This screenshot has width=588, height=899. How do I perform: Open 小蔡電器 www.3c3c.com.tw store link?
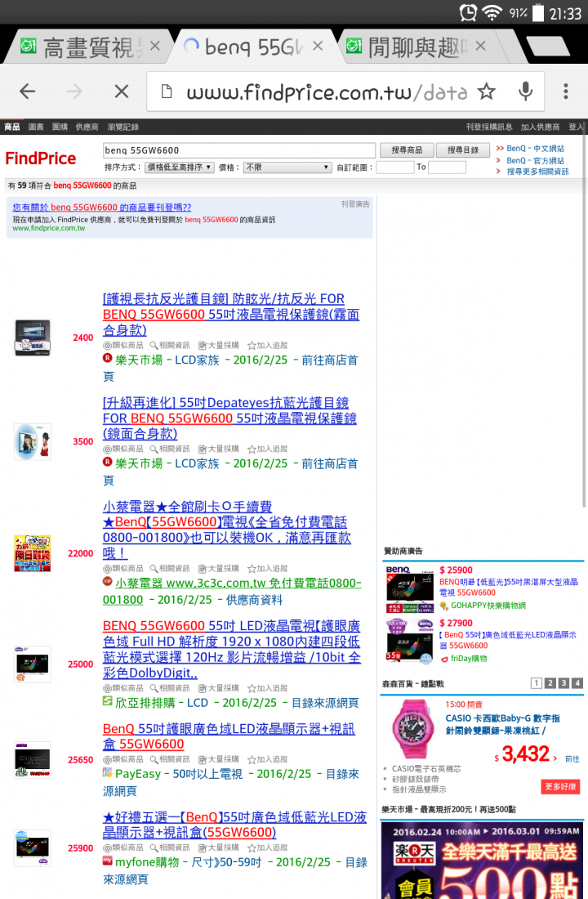(232, 591)
